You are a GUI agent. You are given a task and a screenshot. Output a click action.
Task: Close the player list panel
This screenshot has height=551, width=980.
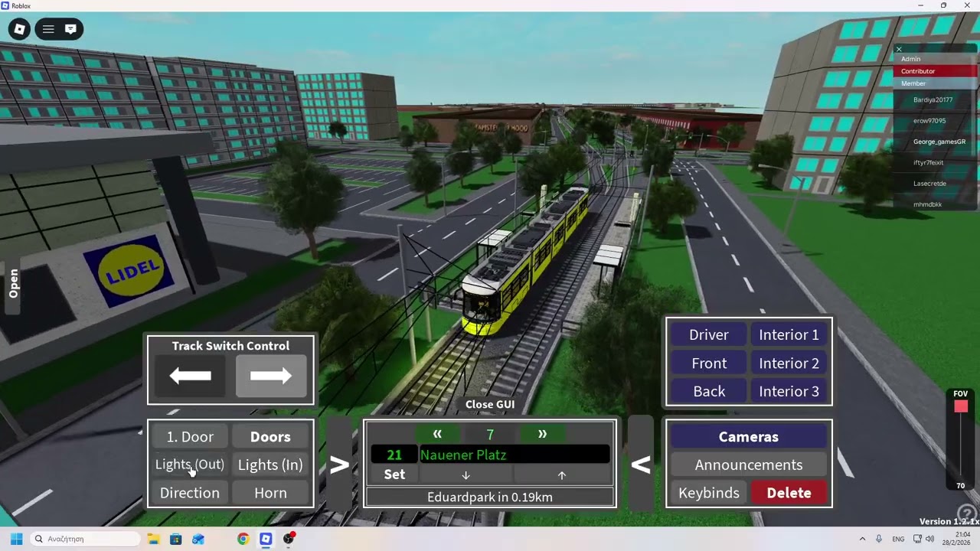899,50
